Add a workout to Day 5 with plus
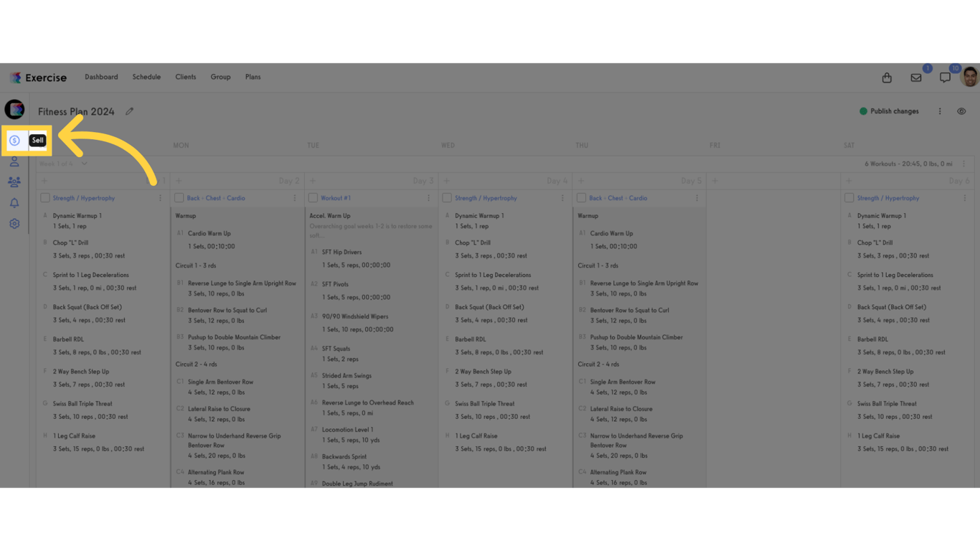Viewport: 980px width, 551px height. [x=581, y=181]
